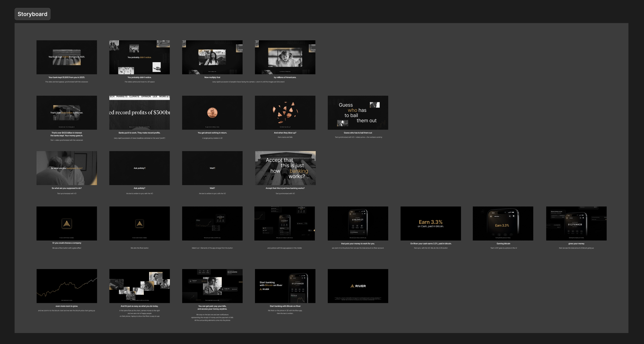Select the shattered penny frame thumbnail
The height and width of the screenshot is (344, 644).
click(x=285, y=113)
